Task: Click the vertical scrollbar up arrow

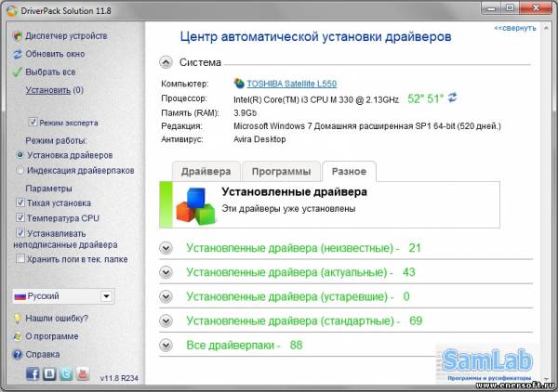Action: point(546,28)
